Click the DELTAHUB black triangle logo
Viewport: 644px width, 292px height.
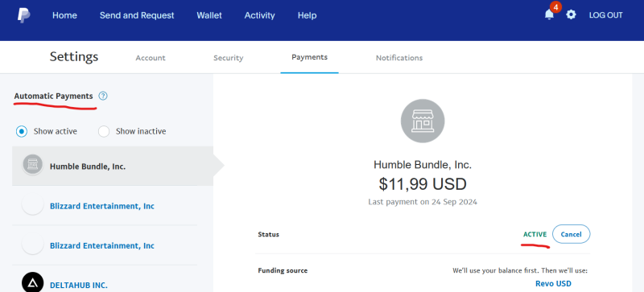pyautogui.click(x=32, y=283)
